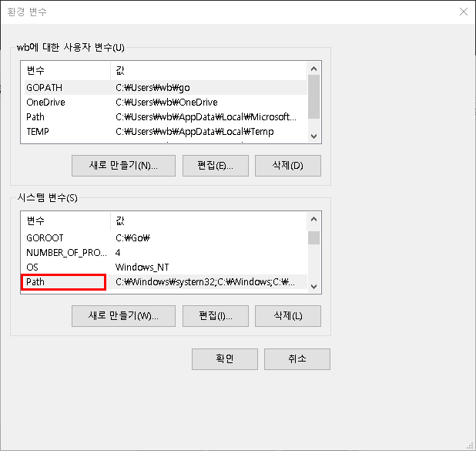Close the 환경 변수 dialog window
Screen dimensions: 476x451
[463, 12]
